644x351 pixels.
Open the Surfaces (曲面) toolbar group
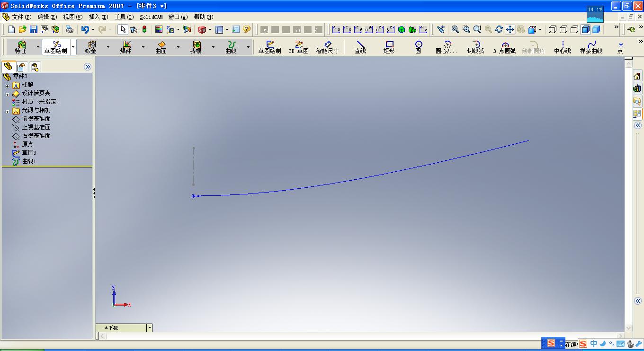pyautogui.click(x=161, y=47)
